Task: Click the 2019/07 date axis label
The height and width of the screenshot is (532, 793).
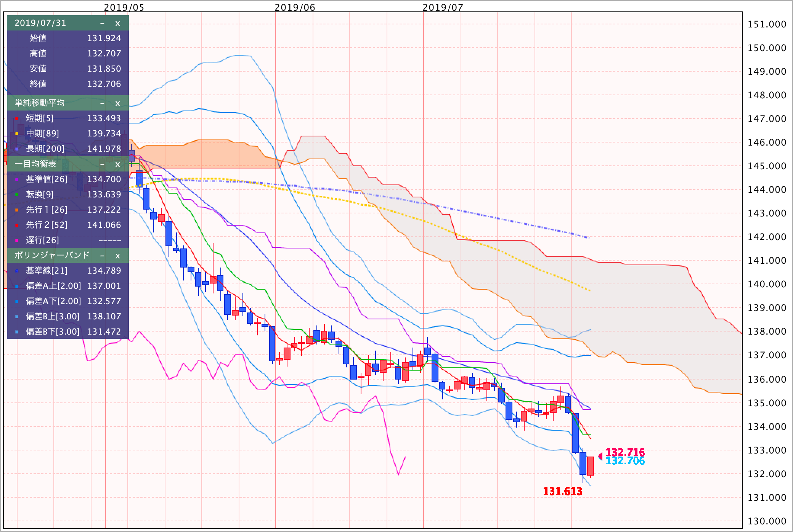Action: (x=443, y=7)
